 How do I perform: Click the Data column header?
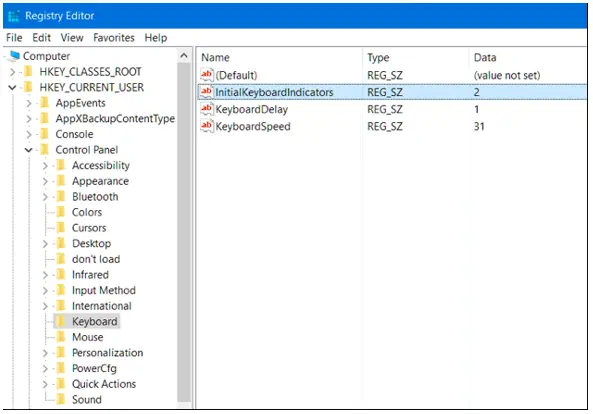point(528,57)
